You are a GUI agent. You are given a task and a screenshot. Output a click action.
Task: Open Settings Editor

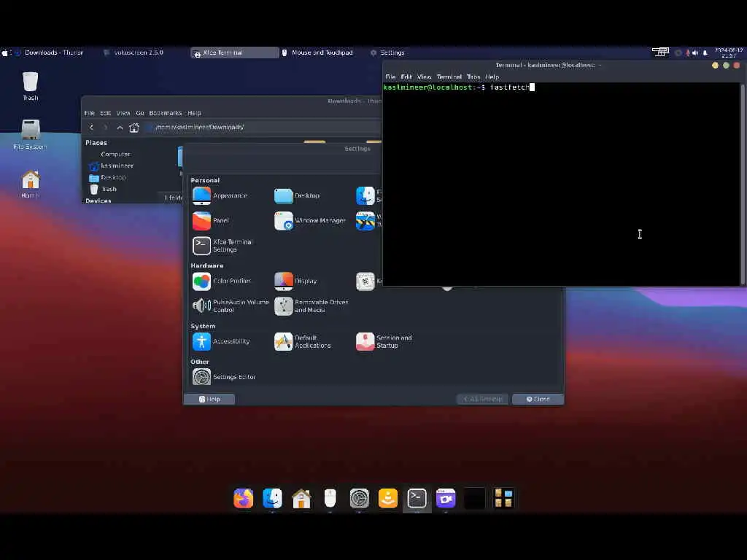pos(224,377)
